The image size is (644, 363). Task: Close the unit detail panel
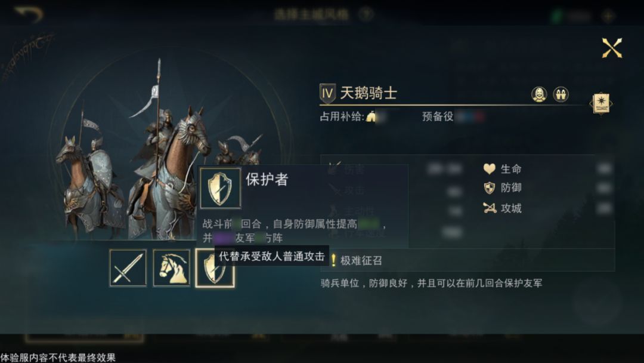tap(612, 48)
